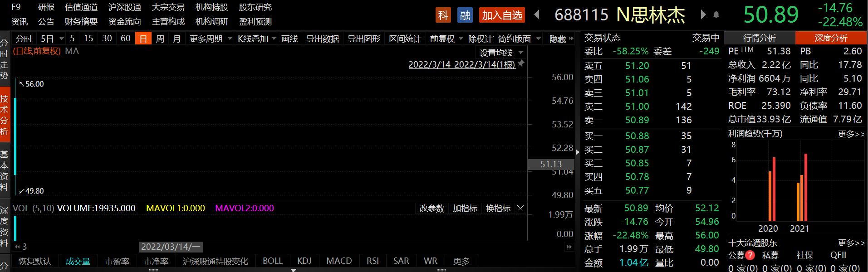This screenshot has height=272, width=868.
Task: Open 沪深股通 menu
Action: tap(125, 7)
